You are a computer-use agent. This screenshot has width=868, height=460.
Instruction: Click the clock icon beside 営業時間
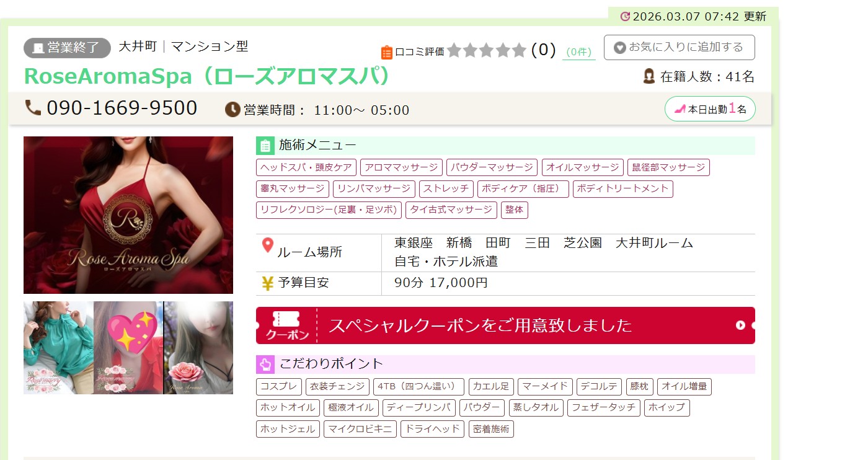click(x=232, y=110)
